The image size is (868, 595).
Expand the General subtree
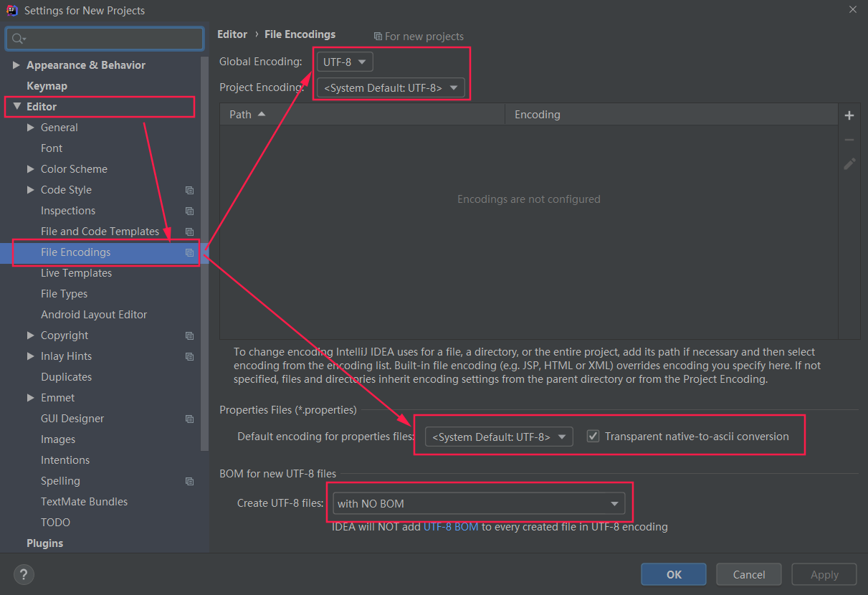(x=30, y=128)
